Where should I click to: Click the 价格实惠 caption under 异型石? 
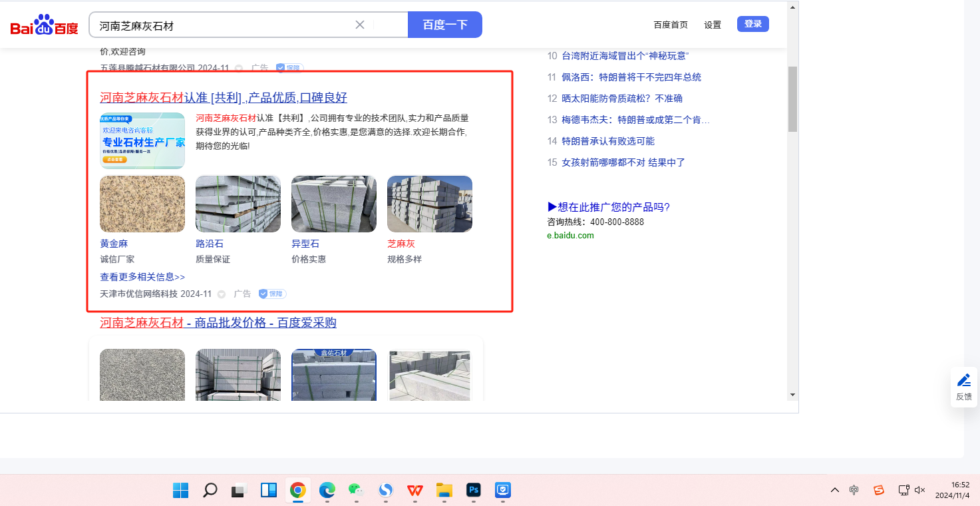point(309,260)
